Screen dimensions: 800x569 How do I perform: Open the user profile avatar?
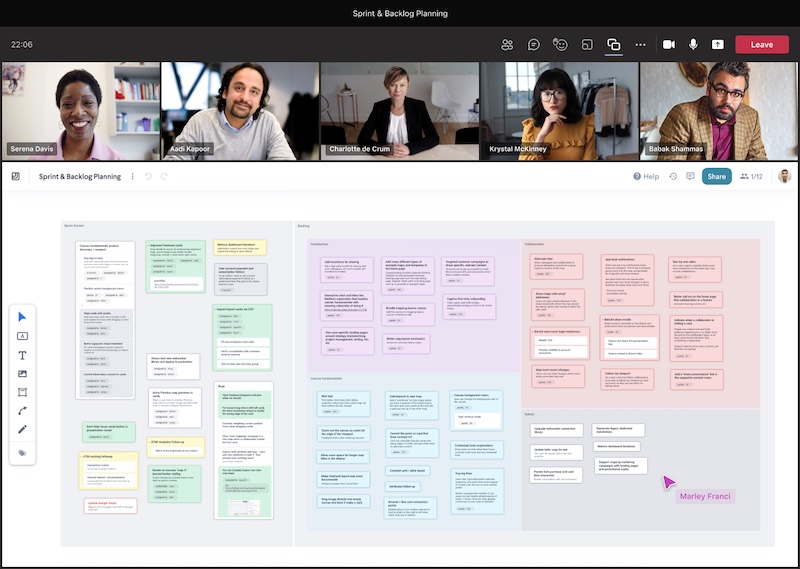(784, 177)
